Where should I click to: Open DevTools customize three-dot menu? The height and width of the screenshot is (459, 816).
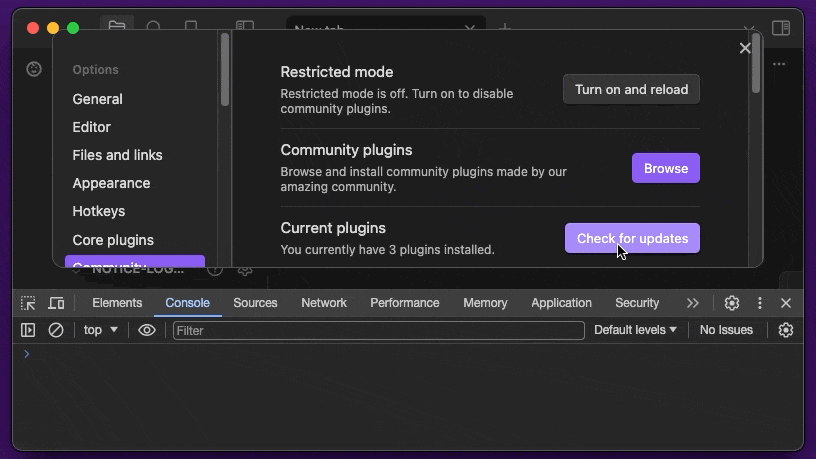760,303
